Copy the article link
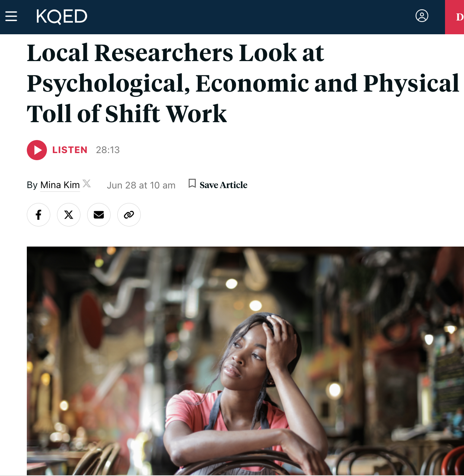The height and width of the screenshot is (476, 464). [x=129, y=215]
